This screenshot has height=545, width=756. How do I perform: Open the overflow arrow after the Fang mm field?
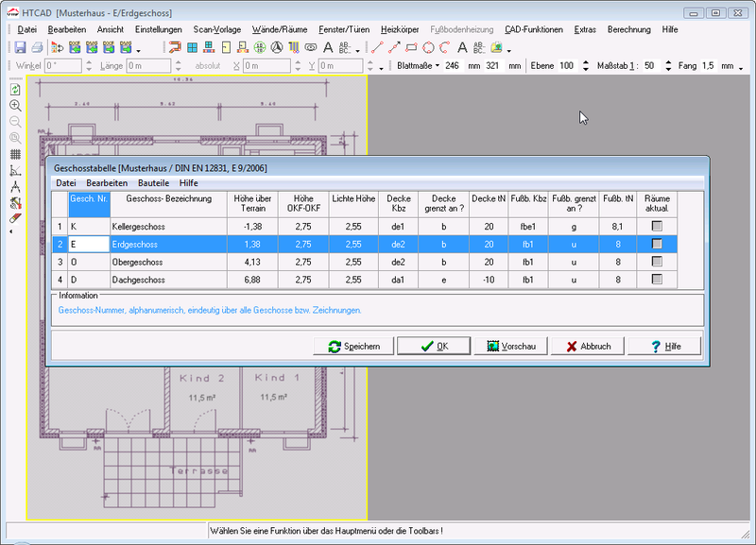coord(741,68)
